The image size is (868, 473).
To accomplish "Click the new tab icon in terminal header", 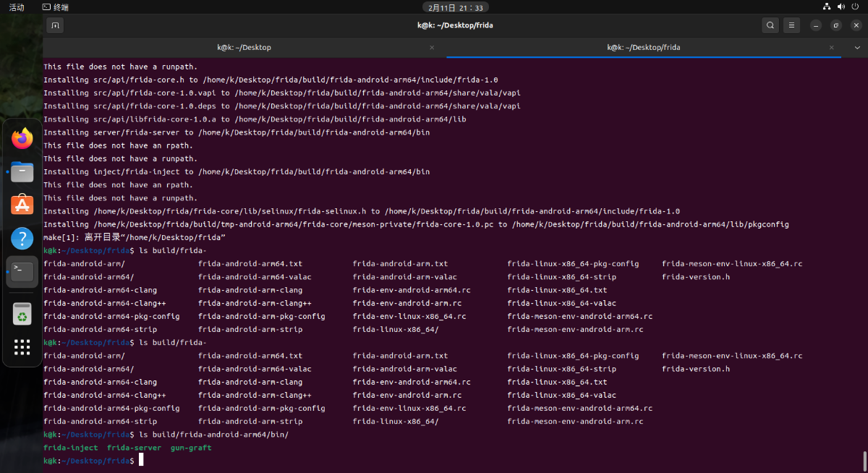I will pyautogui.click(x=56, y=25).
